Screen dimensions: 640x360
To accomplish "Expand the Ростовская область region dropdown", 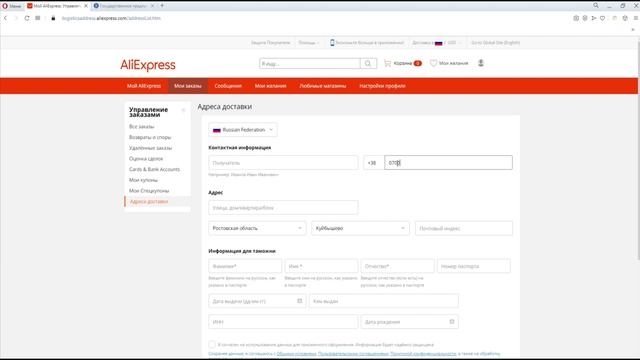I will pos(257,228).
